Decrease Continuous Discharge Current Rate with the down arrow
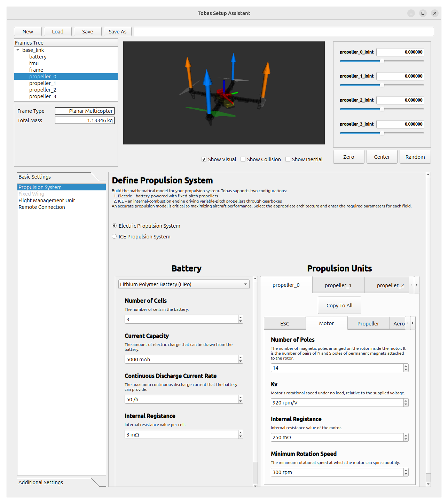The width and height of the screenshot is (448, 504). (x=241, y=402)
